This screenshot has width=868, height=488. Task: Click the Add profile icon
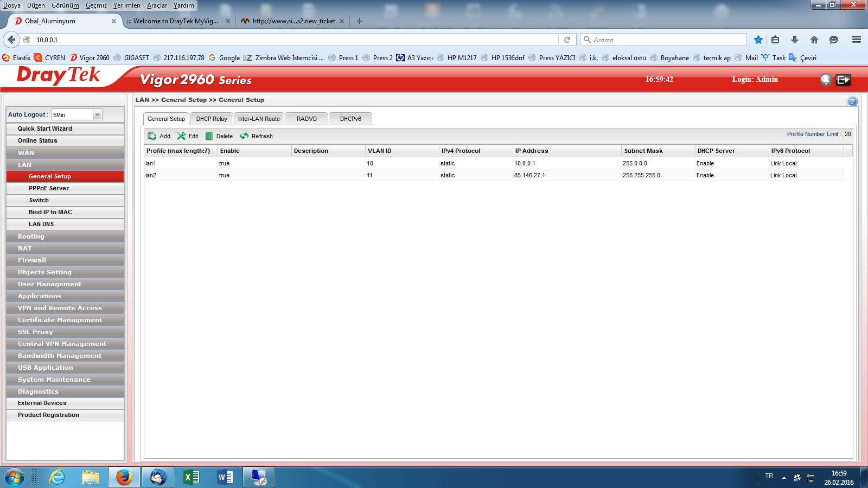152,136
